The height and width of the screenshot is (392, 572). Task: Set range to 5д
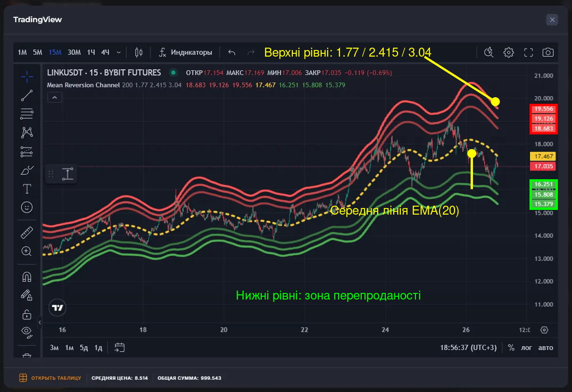point(84,348)
